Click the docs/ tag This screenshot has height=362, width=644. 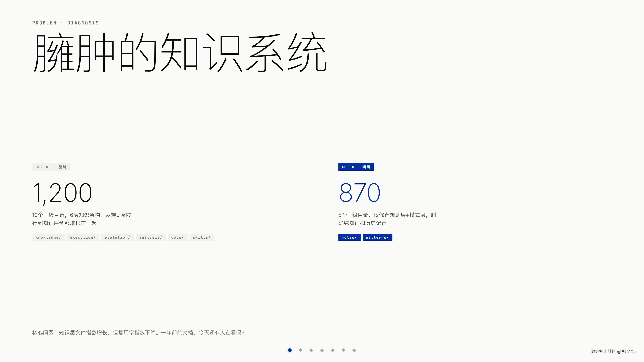tap(177, 237)
